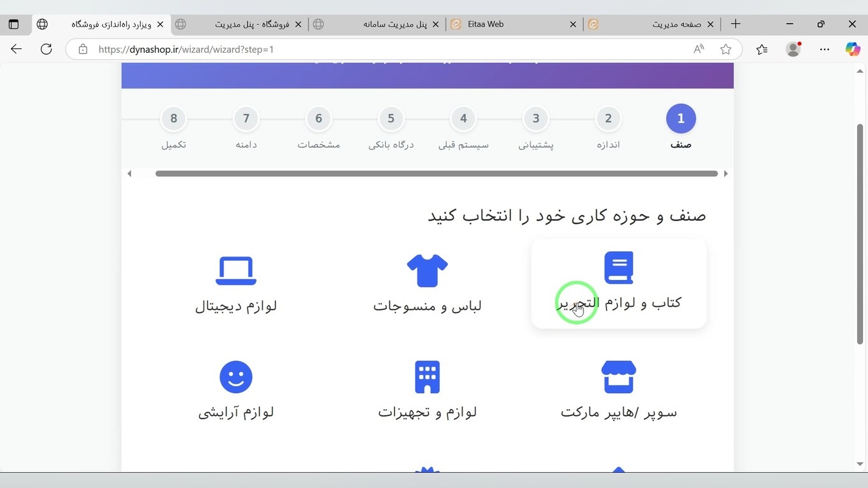868x488 pixels.
Task: Select the «ویزارد راه‌اندازی فروشگاه» tab
Action: pyautogui.click(x=102, y=24)
